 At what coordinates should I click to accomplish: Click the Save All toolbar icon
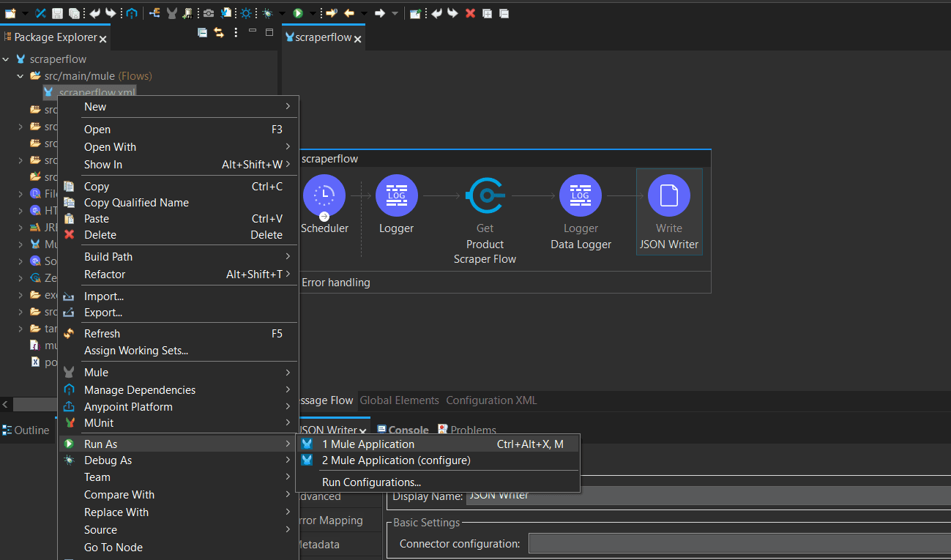point(74,13)
